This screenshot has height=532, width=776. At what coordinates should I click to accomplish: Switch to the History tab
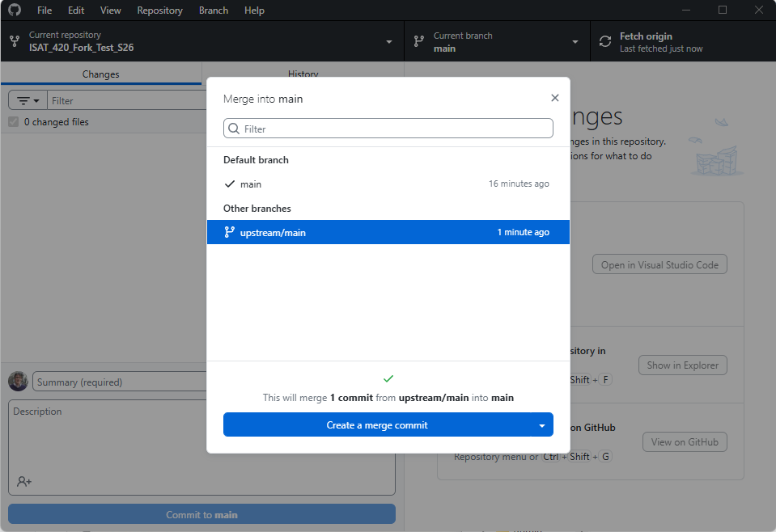[303, 74]
